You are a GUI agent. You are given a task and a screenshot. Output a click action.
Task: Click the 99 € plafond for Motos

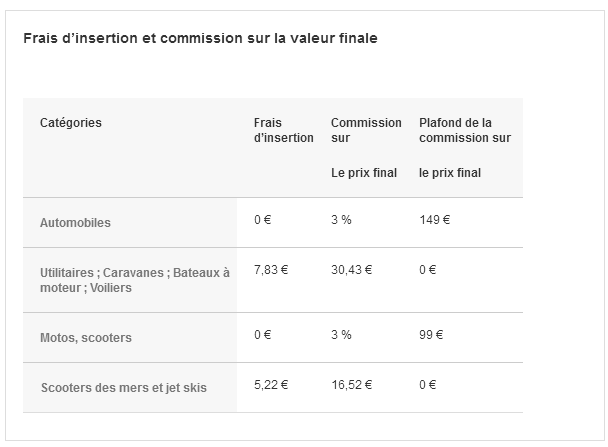(x=431, y=335)
